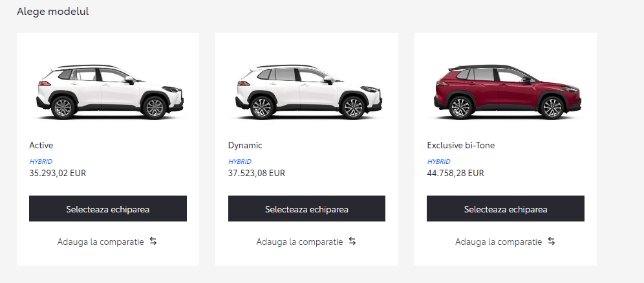Click the HYBRID label on Active card

tap(41, 161)
